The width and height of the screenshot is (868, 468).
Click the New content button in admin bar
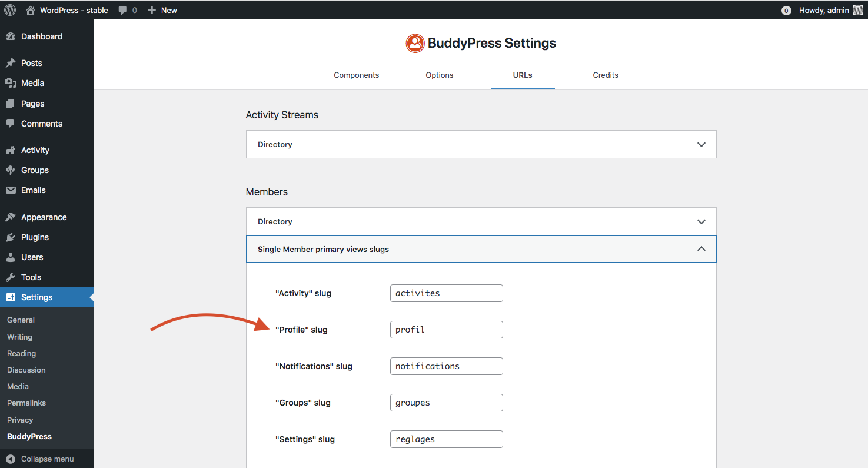coord(162,10)
